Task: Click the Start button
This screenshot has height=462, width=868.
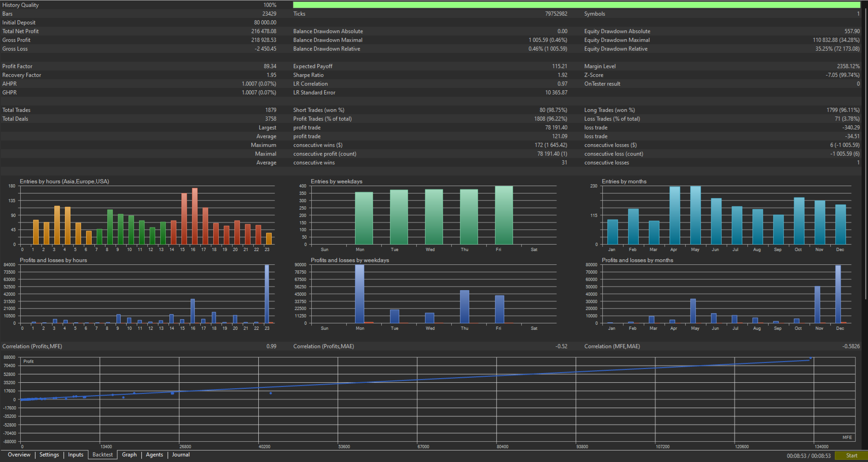Action: pos(851,456)
